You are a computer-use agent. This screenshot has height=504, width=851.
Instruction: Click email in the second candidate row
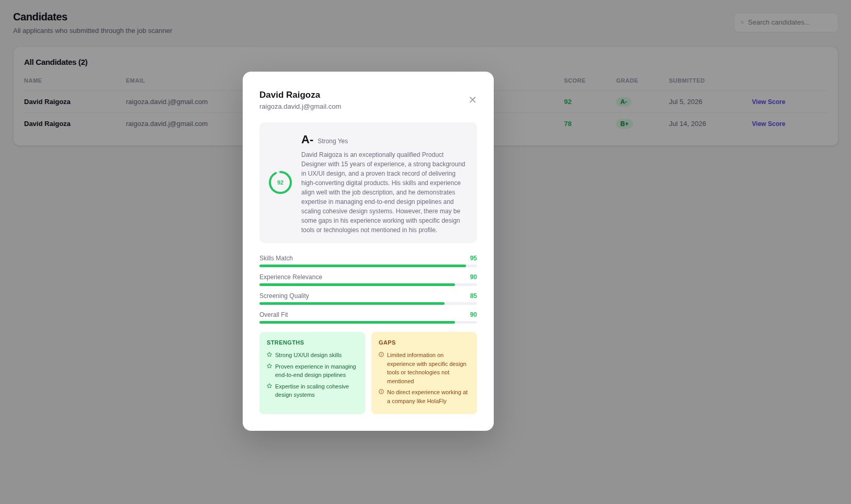167,124
